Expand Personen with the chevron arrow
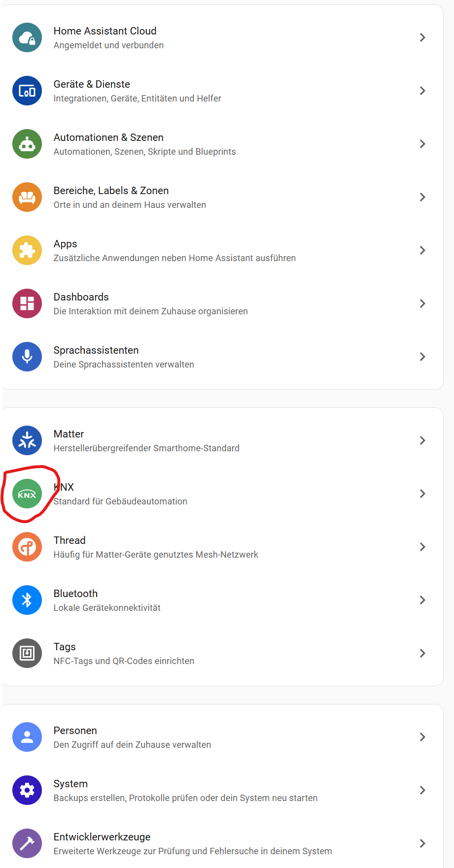This screenshot has height=868, width=454. [422, 737]
